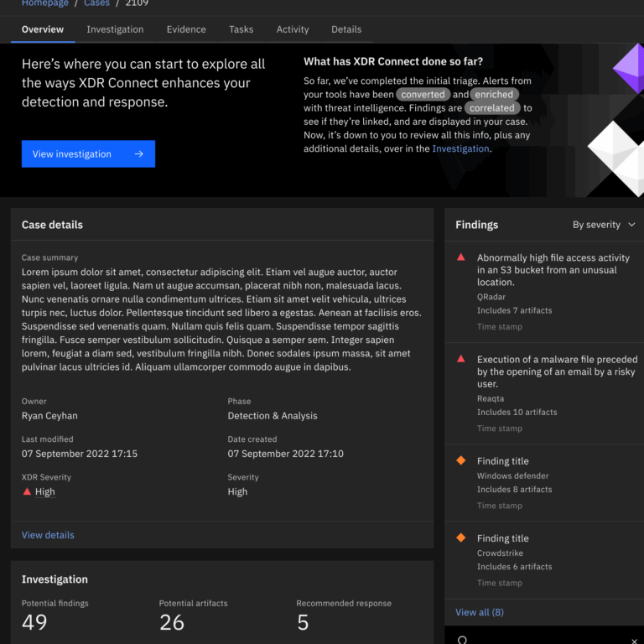Click the chevron next to By severity
The image size is (644, 644).
pyautogui.click(x=631, y=225)
